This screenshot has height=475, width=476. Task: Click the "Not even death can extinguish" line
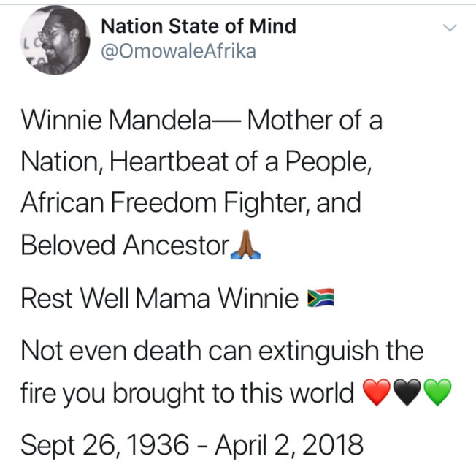click(222, 351)
